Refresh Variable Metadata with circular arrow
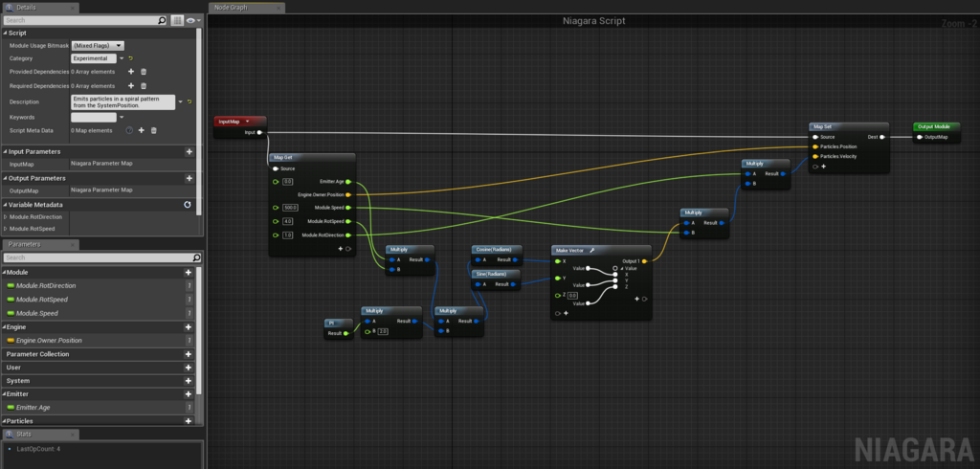Screen dimensions: 980x469 pyautogui.click(x=188, y=205)
